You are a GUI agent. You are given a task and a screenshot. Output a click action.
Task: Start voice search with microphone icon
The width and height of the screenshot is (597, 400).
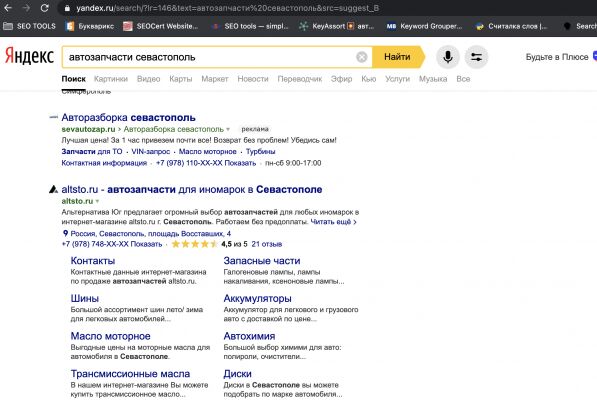448,57
